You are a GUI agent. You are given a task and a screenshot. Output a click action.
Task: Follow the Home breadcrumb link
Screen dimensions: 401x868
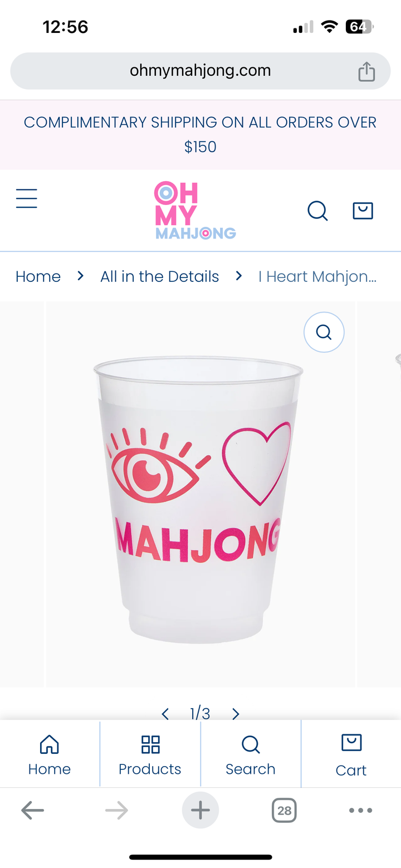[x=38, y=276]
